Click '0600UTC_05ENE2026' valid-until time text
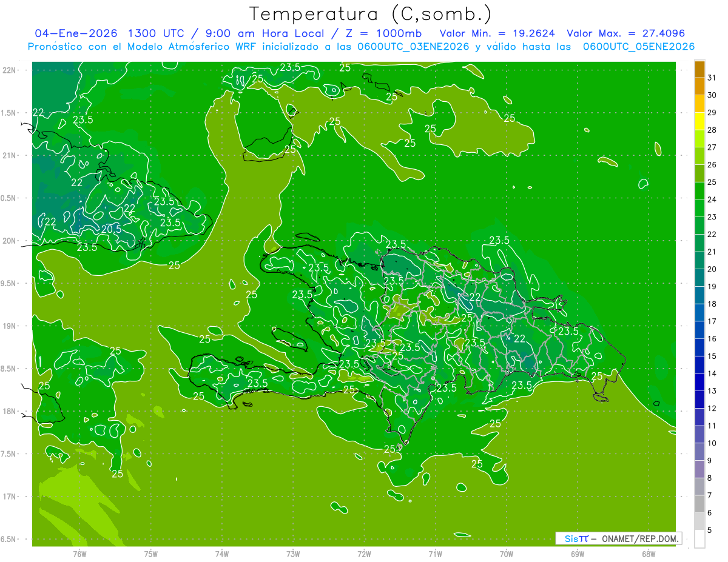This screenshot has width=728, height=562. 639,47
